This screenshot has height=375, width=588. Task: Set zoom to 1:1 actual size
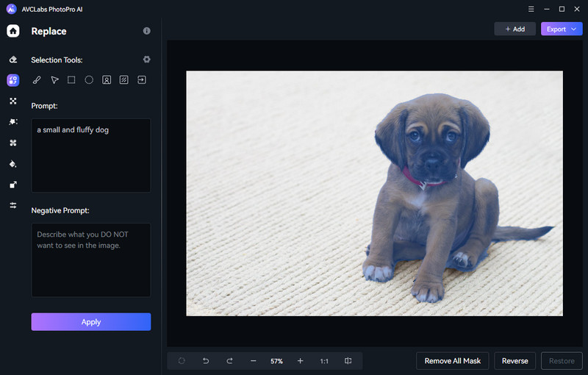(324, 361)
